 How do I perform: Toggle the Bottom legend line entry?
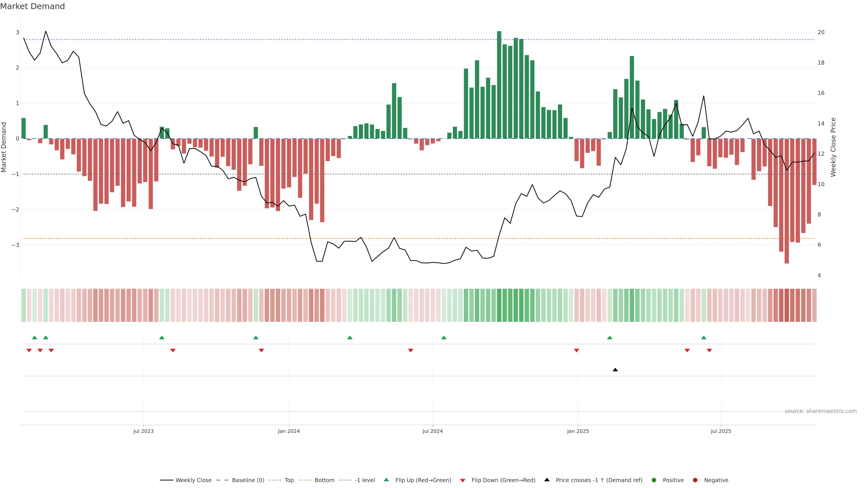tap(324, 480)
